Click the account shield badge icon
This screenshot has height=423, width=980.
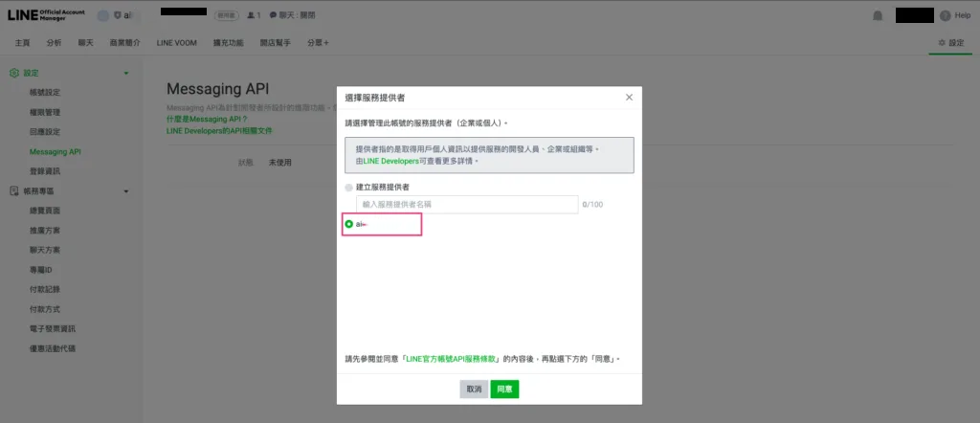click(117, 15)
